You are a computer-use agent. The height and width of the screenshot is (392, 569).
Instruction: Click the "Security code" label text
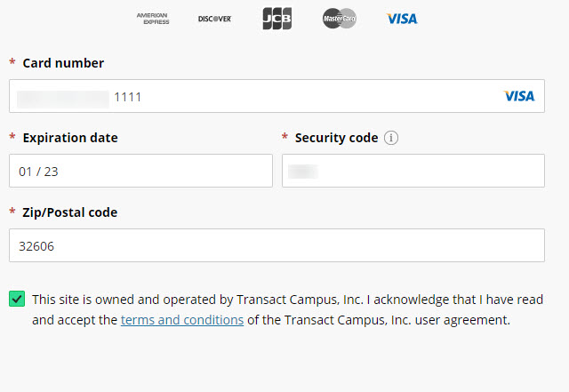click(336, 138)
